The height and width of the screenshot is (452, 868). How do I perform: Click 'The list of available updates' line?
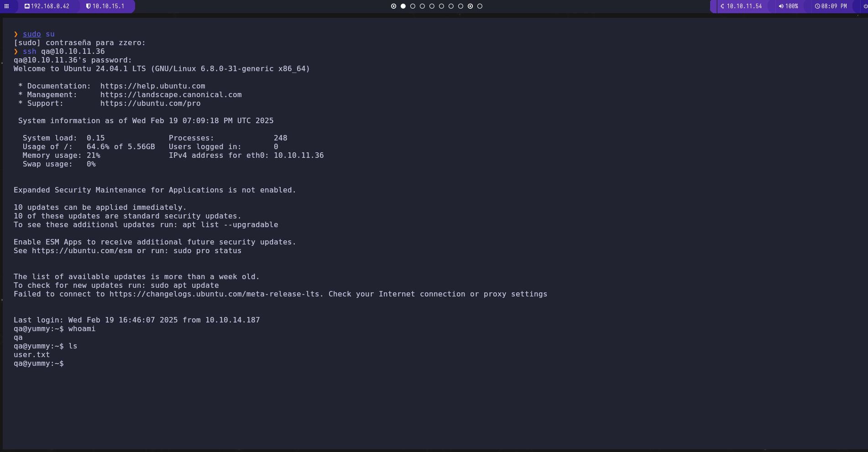click(136, 277)
